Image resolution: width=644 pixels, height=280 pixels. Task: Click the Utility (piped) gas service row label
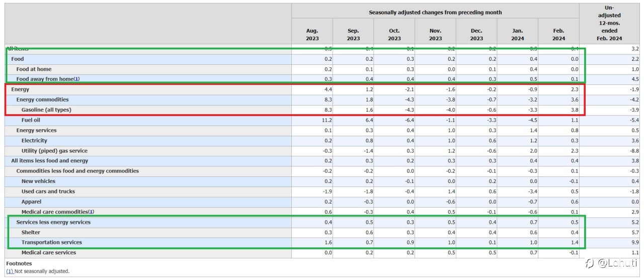click(x=54, y=151)
